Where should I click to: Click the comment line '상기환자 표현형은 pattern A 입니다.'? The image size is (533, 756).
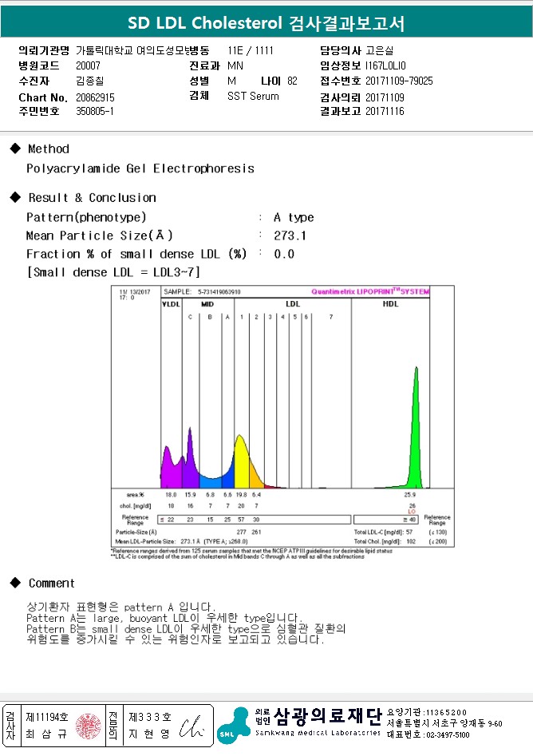121,607
